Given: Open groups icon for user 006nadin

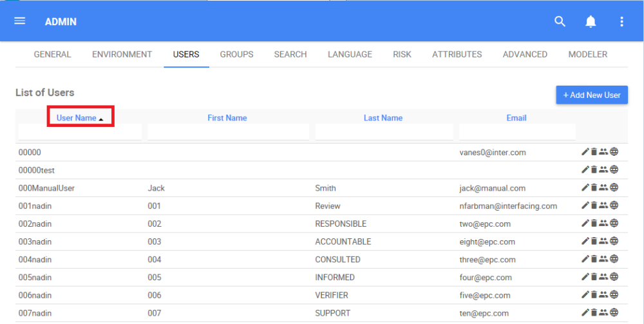Looking at the screenshot, I should [603, 295].
